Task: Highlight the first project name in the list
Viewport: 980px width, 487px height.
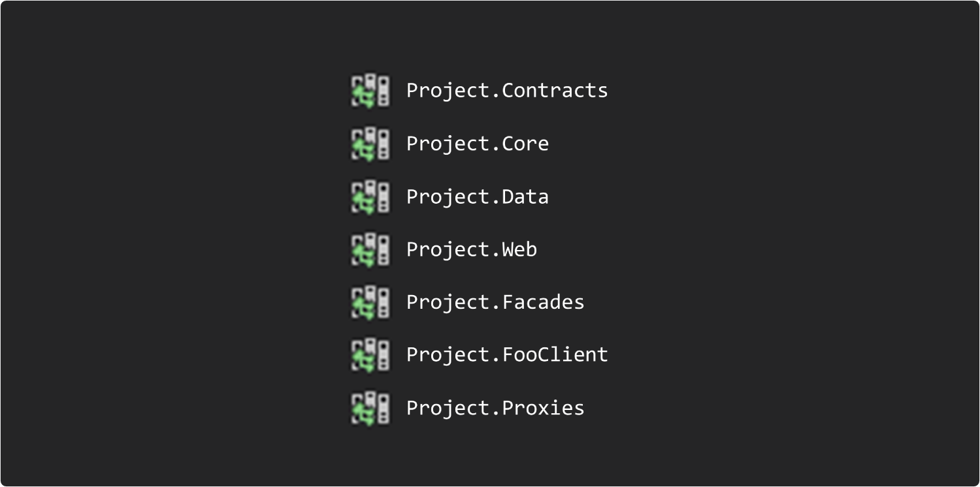Action: coord(507,91)
